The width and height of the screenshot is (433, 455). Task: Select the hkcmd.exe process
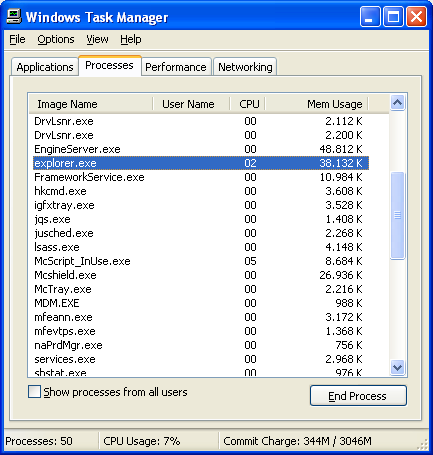click(201, 191)
